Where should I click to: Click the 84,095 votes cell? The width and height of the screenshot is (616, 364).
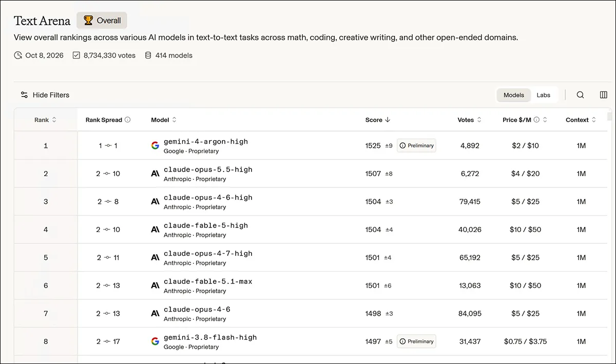pyautogui.click(x=470, y=314)
